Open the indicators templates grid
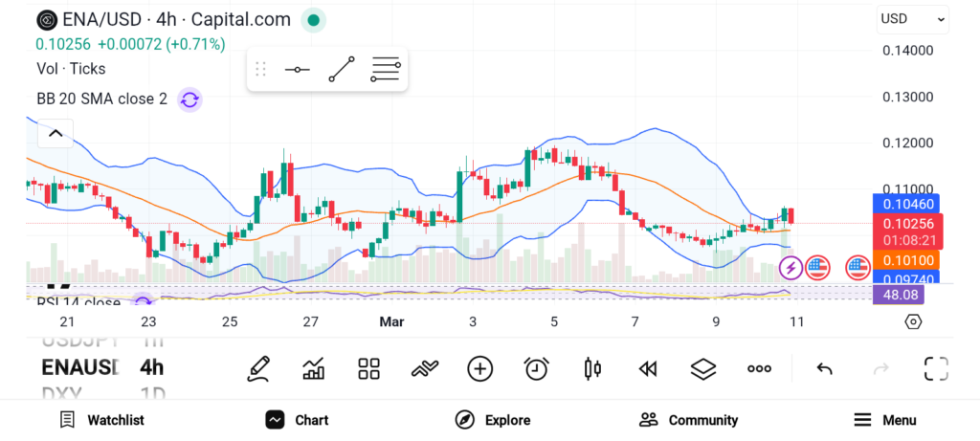The height and width of the screenshot is (441, 980). pyautogui.click(x=368, y=368)
